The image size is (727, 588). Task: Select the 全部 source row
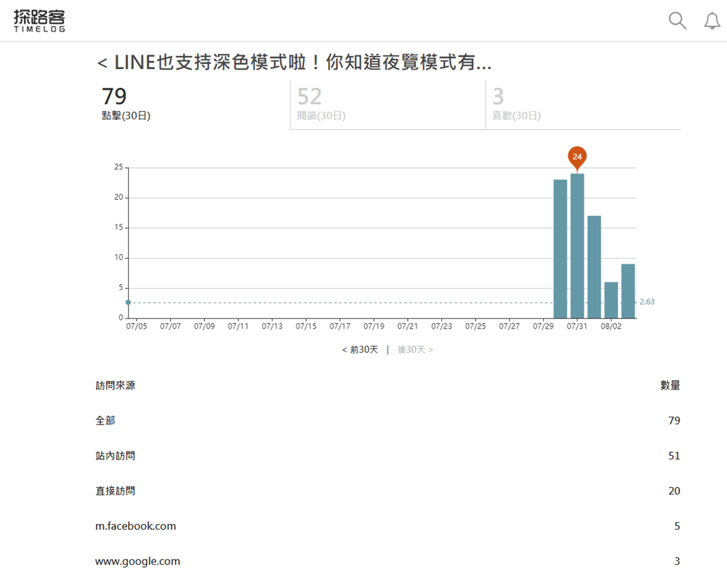point(387,421)
